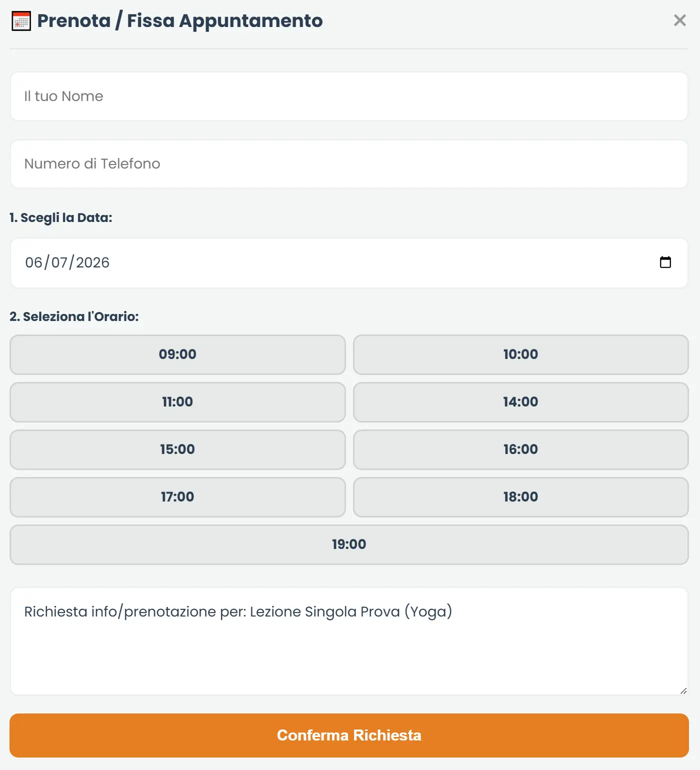Click the Il tuo Nome field

(x=349, y=96)
